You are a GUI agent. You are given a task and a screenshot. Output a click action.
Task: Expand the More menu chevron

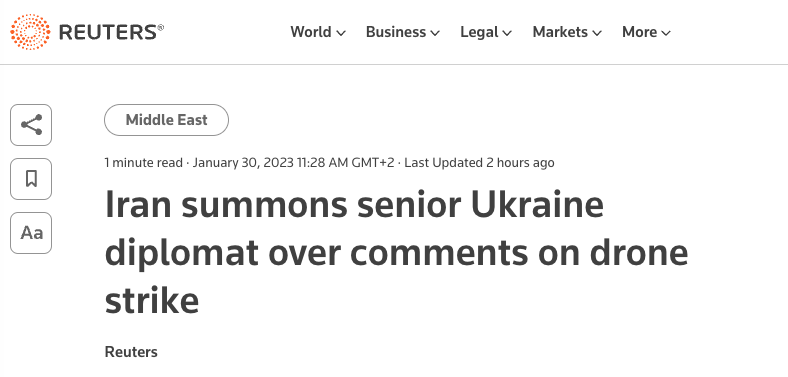point(666,34)
